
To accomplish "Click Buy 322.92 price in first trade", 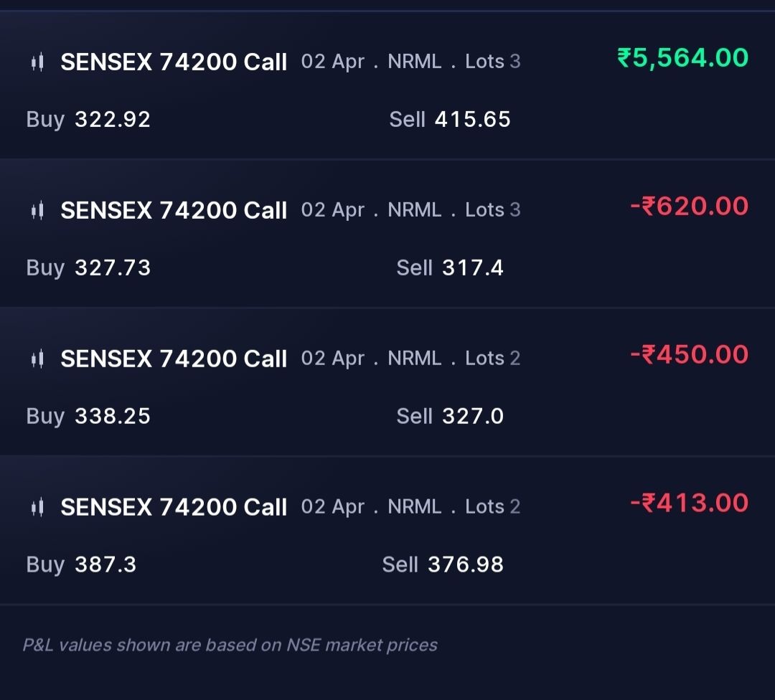I will pyautogui.click(x=112, y=120).
